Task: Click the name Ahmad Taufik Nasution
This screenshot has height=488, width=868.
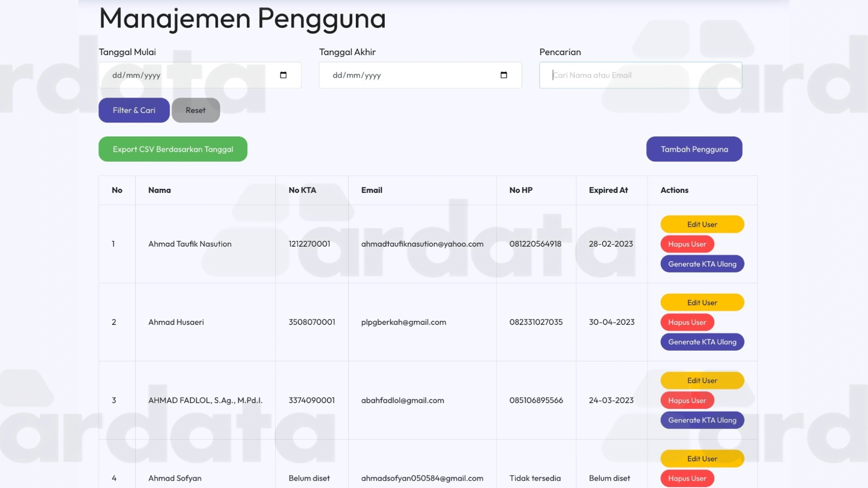Action: (190, 244)
